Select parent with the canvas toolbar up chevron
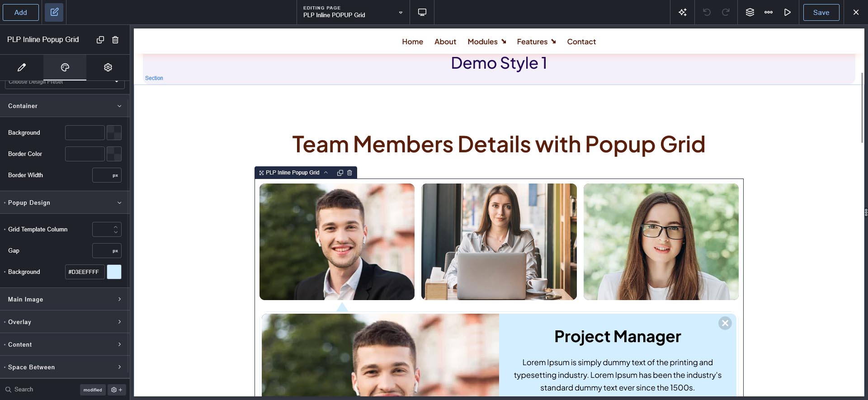The image size is (868, 400). (325, 173)
